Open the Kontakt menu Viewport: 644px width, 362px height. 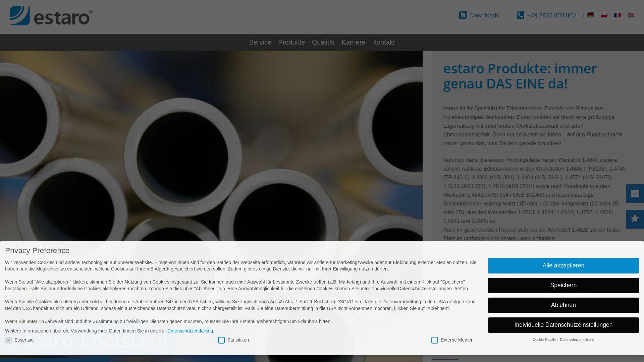383,42
